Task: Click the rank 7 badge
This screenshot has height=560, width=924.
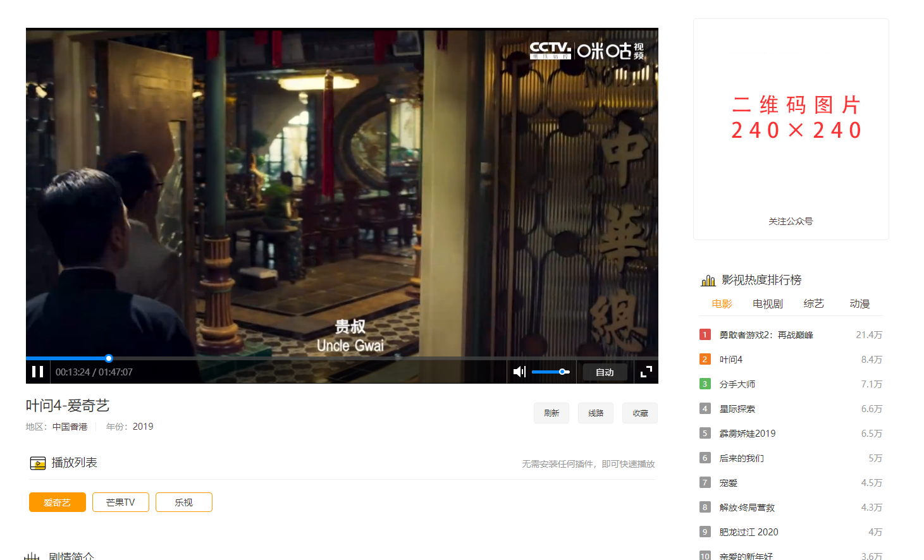Action: [705, 482]
